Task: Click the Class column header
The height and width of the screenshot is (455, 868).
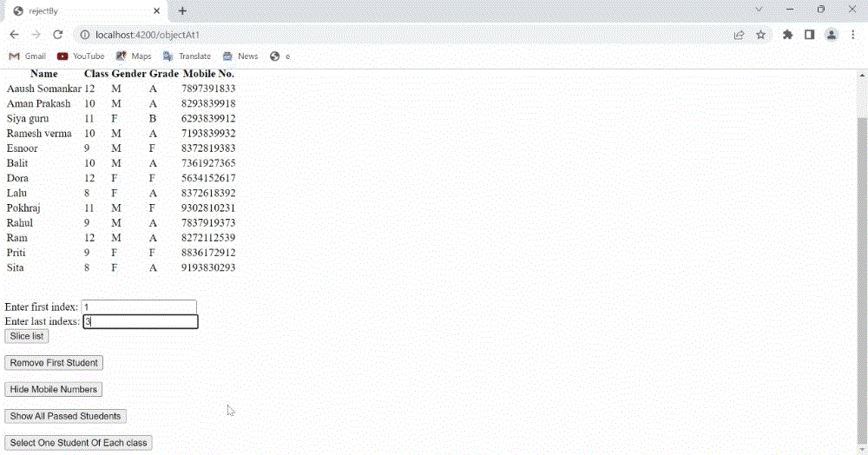Action: [96, 74]
